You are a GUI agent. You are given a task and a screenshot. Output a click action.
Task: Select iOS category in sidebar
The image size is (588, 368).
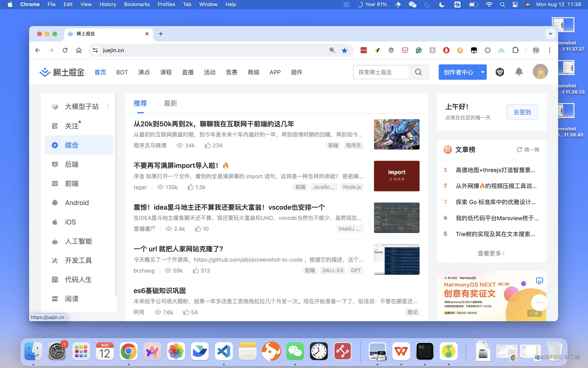79,222
